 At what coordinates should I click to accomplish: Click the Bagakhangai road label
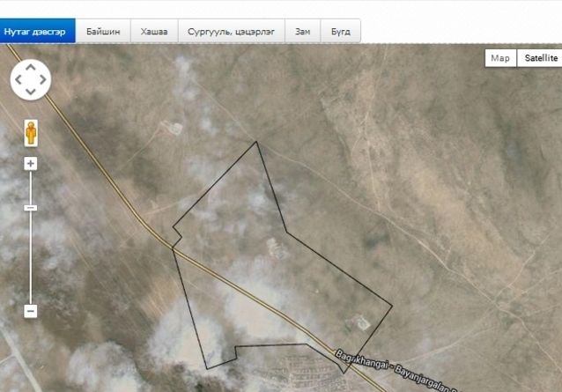click(396, 372)
